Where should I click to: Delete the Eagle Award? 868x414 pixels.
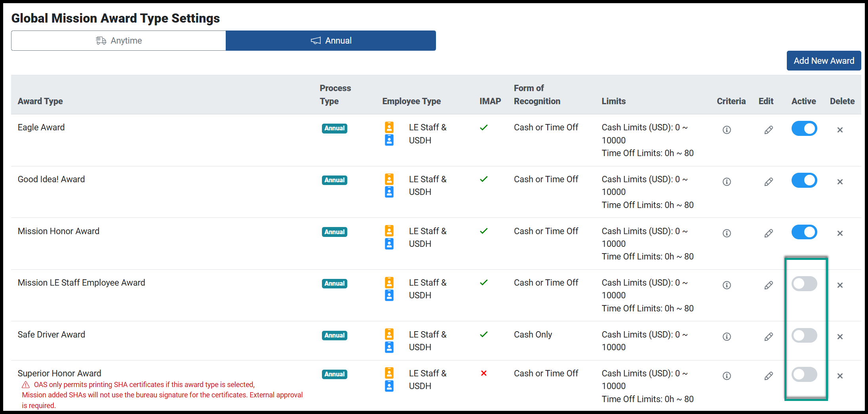840,130
